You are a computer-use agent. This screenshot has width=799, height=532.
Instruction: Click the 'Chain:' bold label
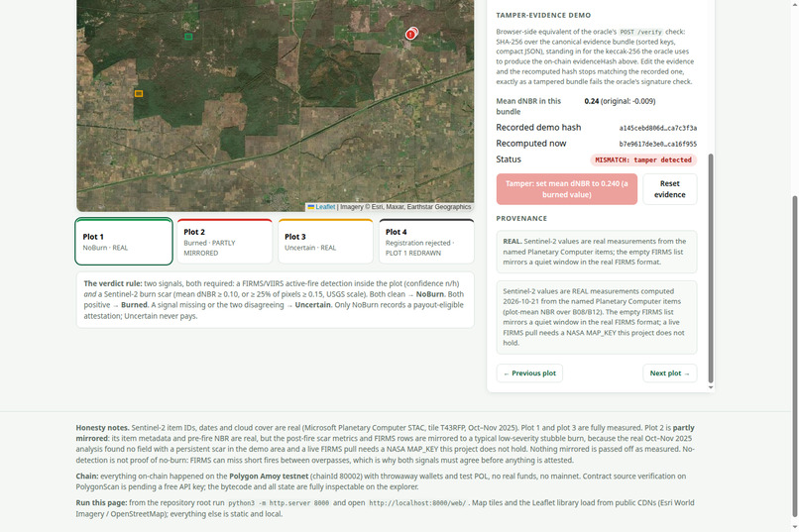pos(87,476)
